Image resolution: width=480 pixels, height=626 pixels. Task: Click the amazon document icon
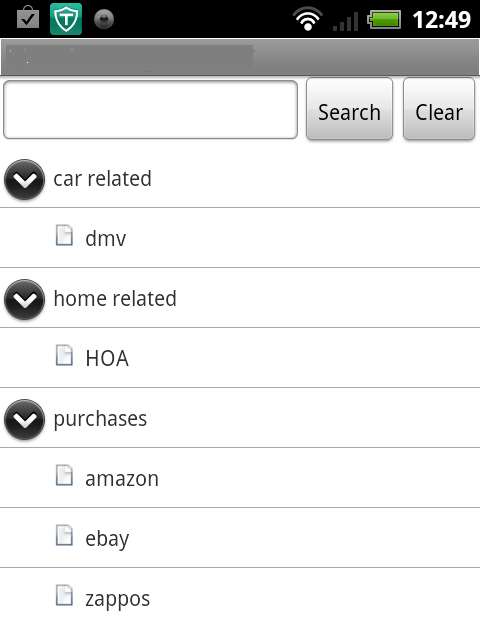[x=64, y=475]
